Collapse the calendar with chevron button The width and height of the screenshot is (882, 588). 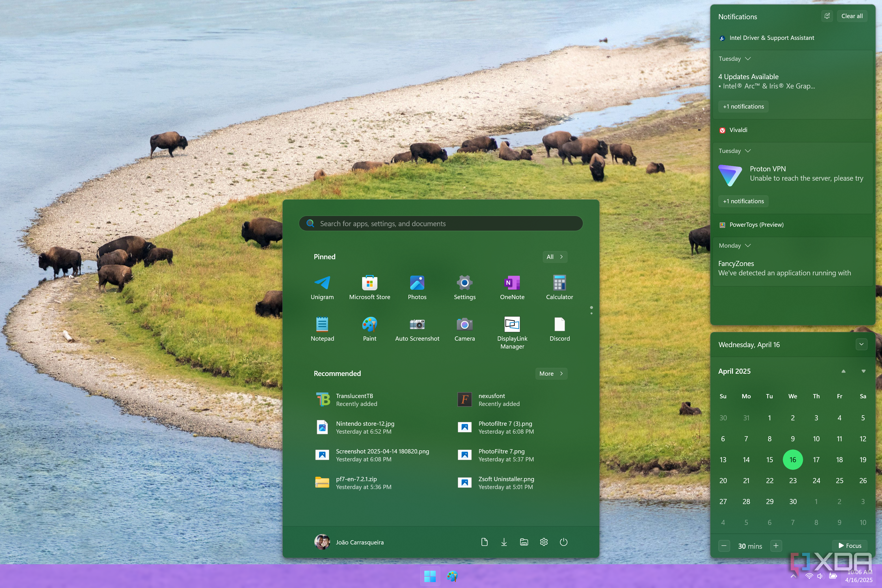pos(861,344)
